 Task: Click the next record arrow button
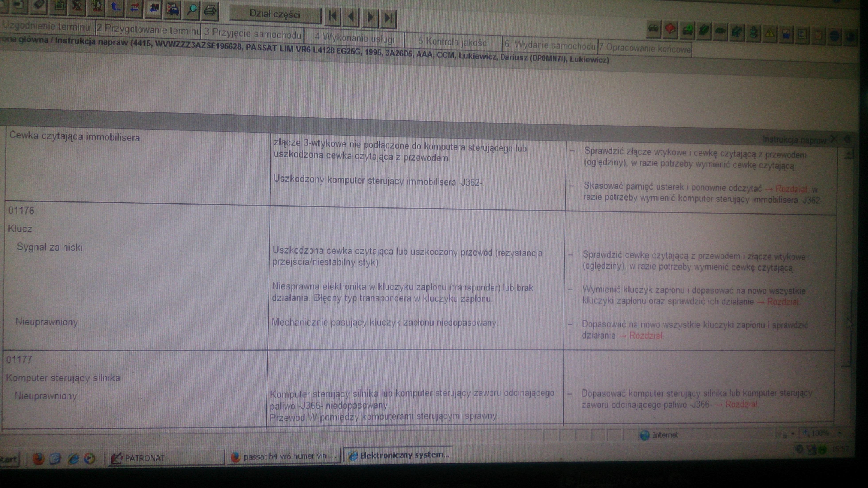click(370, 17)
